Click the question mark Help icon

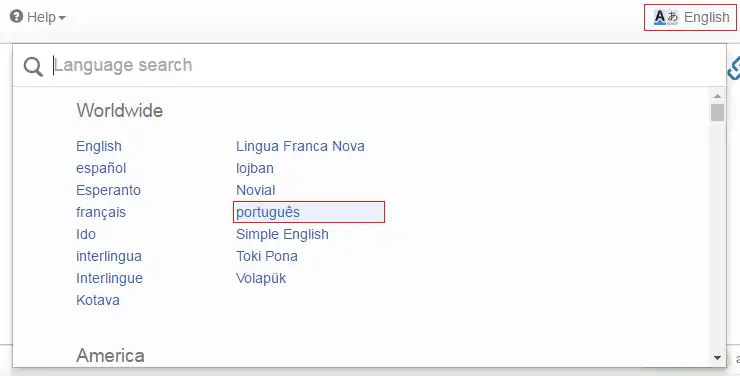[17, 17]
